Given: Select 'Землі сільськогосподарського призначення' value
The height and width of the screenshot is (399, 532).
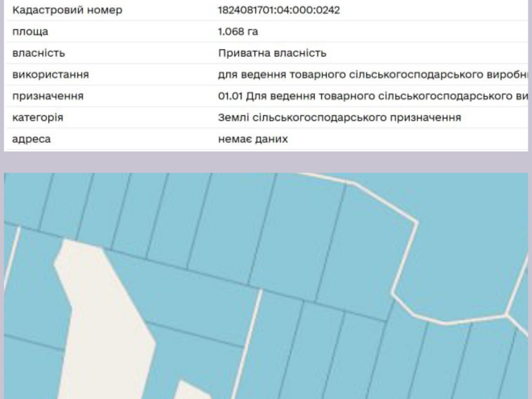Looking at the screenshot, I should pyautogui.click(x=339, y=117).
